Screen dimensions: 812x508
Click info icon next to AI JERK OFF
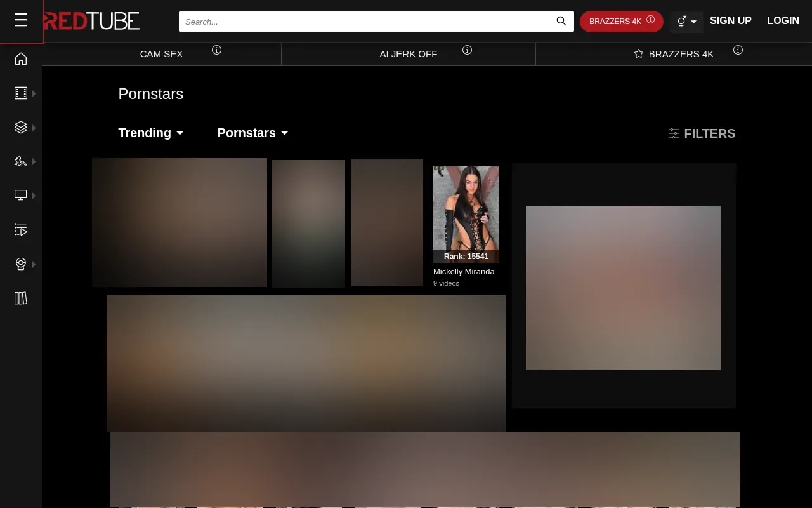pos(467,50)
